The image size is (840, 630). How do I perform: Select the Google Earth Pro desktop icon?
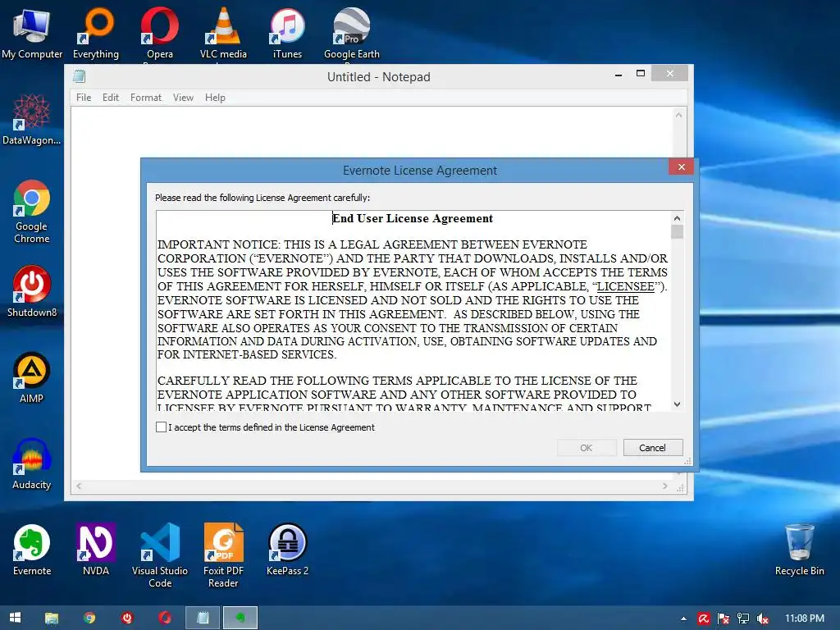pos(351,33)
